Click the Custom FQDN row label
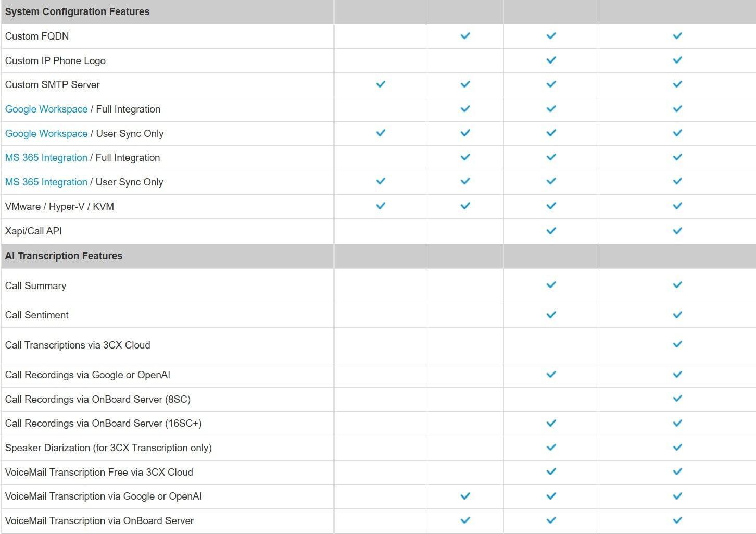756x534 pixels. coord(37,36)
